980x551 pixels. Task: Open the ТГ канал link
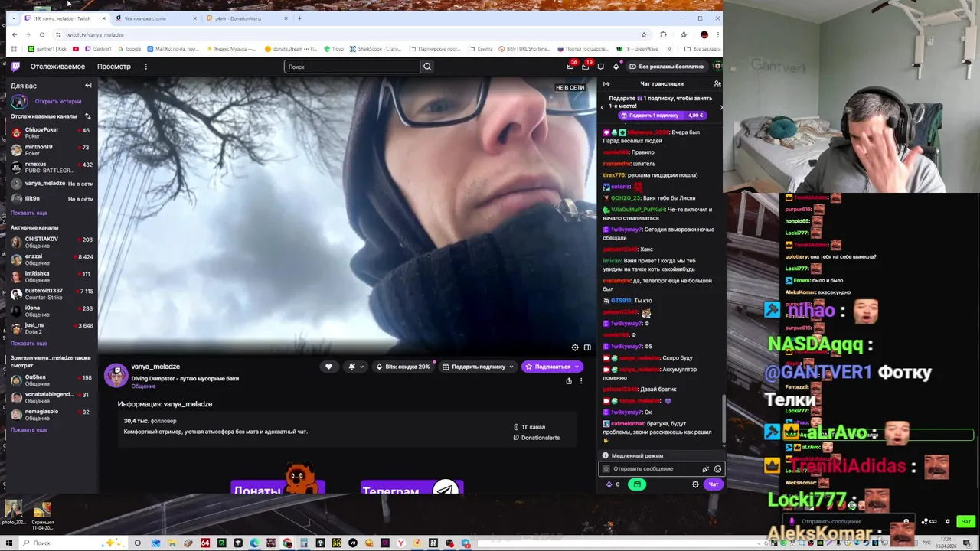[x=529, y=427]
